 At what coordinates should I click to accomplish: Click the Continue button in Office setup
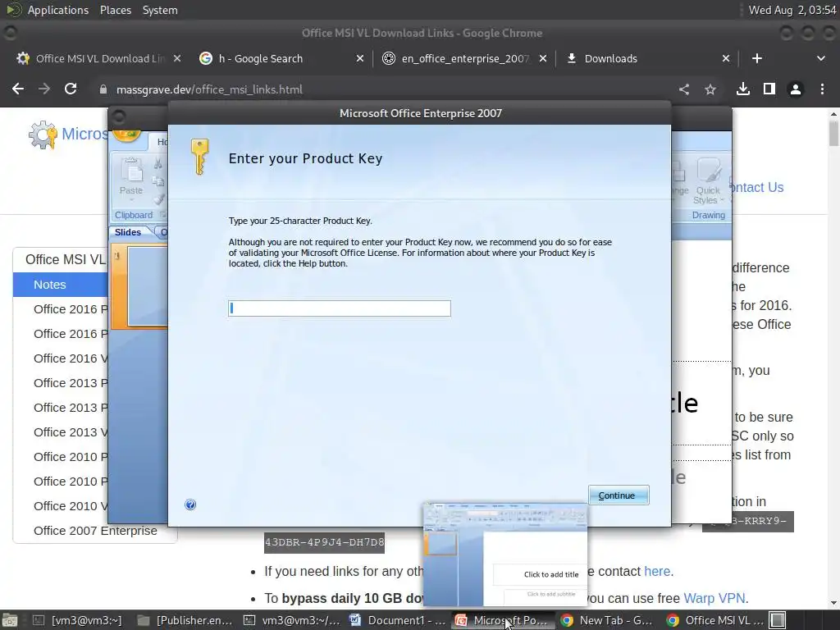click(619, 495)
